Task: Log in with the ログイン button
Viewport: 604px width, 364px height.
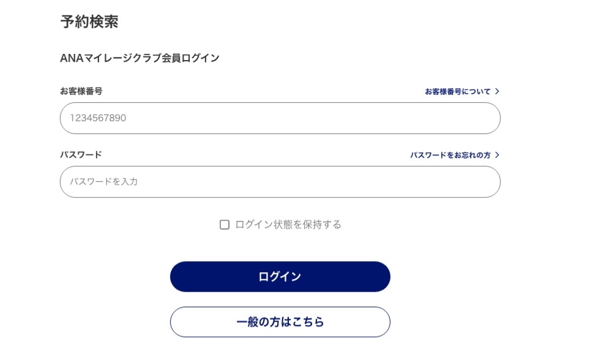Action: [280, 277]
